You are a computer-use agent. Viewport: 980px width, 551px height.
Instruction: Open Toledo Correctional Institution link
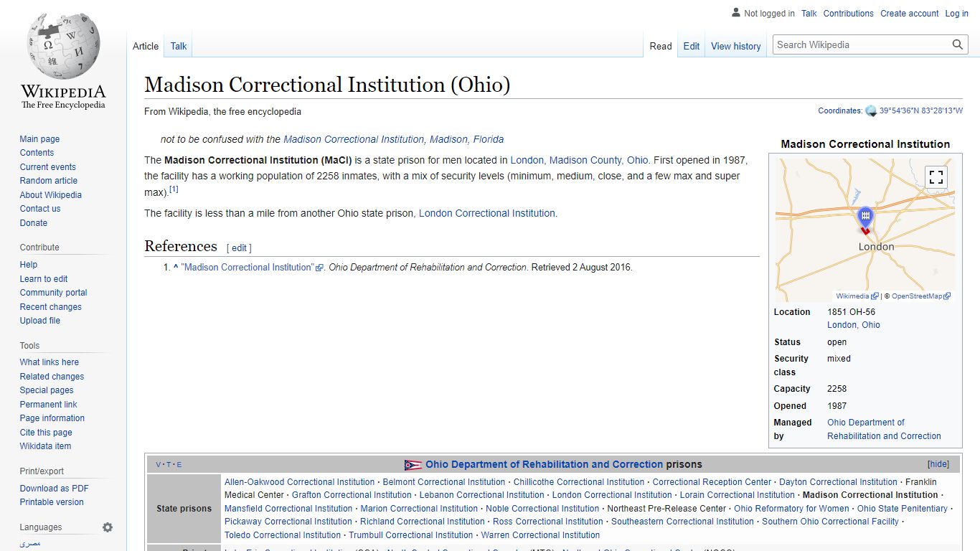point(283,535)
